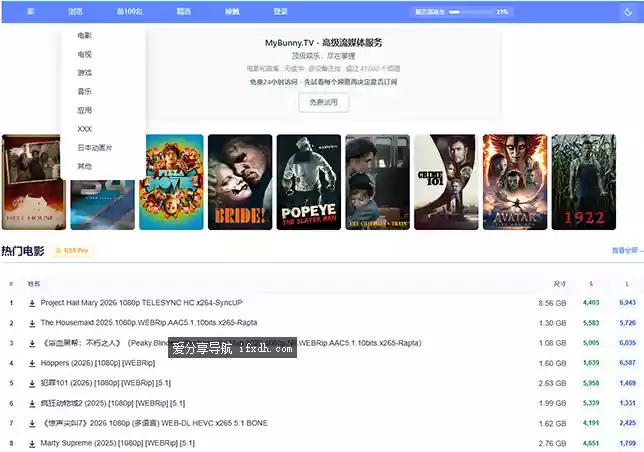Click the S seeders column header
This screenshot has width=644, height=452.
click(x=591, y=284)
